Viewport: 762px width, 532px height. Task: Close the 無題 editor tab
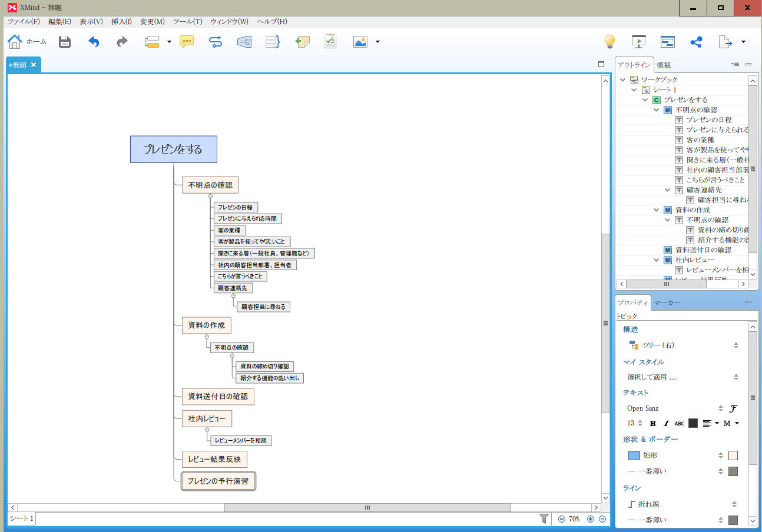(34, 65)
